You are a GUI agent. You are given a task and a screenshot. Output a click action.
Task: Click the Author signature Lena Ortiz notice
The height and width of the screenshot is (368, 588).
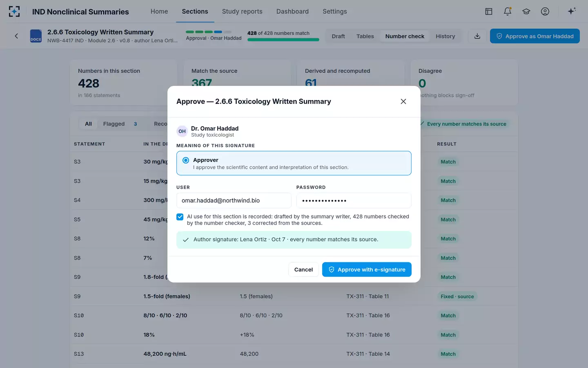[x=294, y=240]
